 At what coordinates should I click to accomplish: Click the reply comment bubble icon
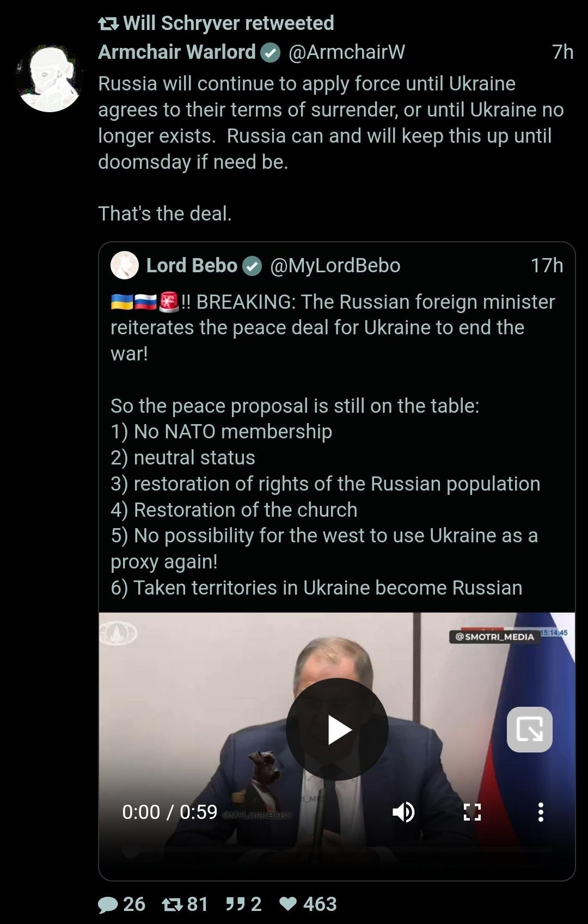pos(108,904)
